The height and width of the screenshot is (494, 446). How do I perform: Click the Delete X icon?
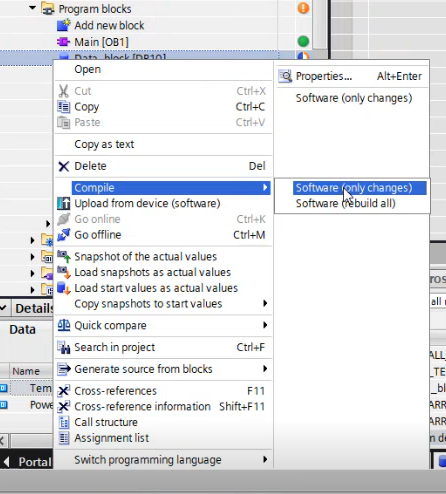tap(64, 166)
